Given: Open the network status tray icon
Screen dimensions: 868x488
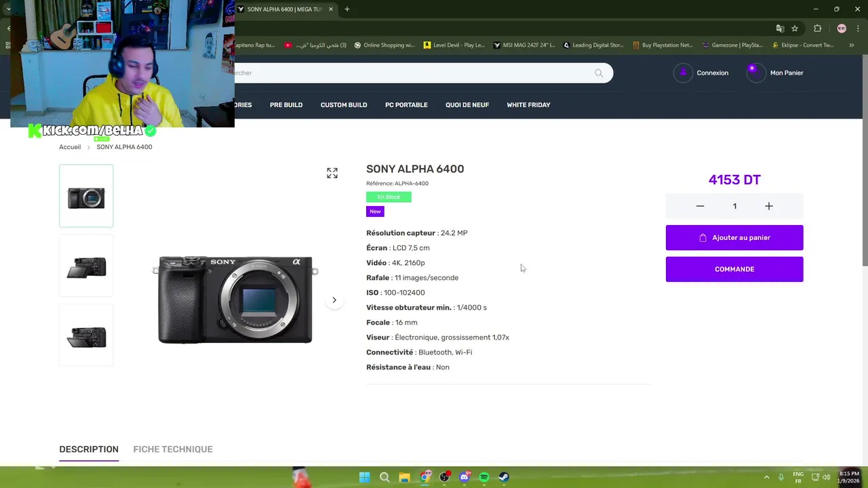Looking at the screenshot, I should [816, 477].
